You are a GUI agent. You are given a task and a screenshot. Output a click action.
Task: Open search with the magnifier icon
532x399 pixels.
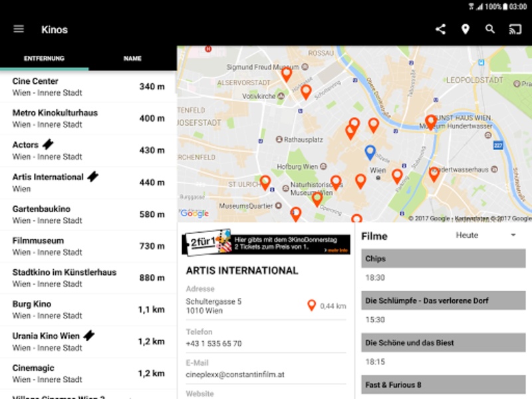point(490,29)
